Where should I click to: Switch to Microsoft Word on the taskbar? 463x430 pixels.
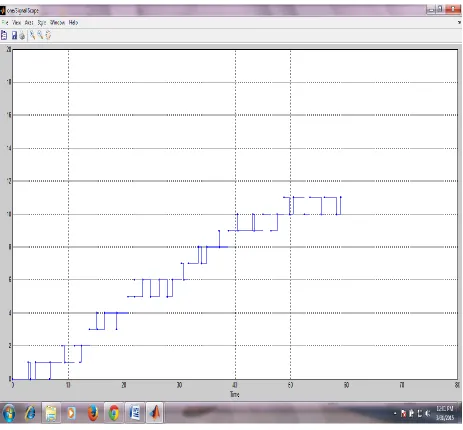coord(135,413)
